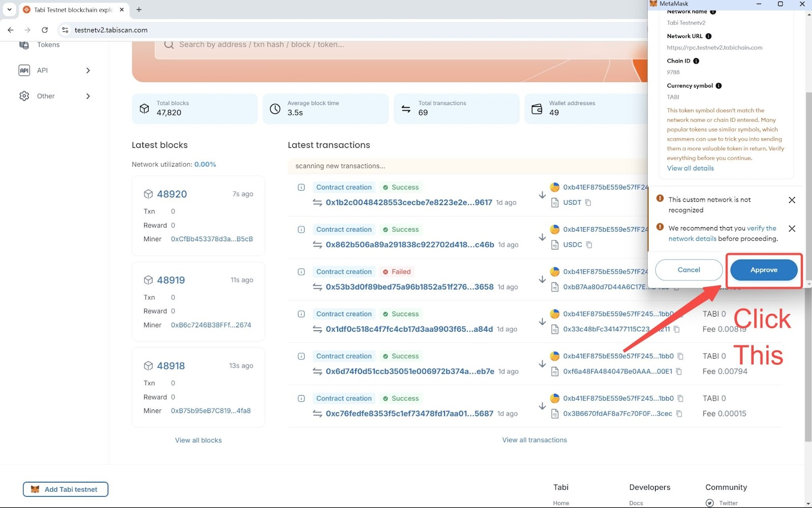Screen dimensions: 812x508
Task: Click the 'verify the network details' link
Action: pos(723,234)
